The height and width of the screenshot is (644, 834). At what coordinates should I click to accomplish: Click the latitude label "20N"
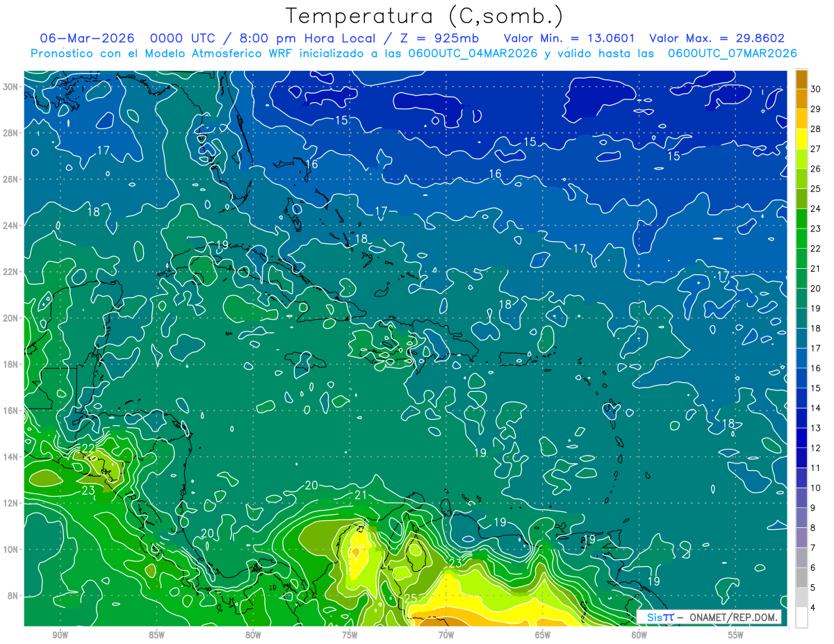[x=10, y=318]
